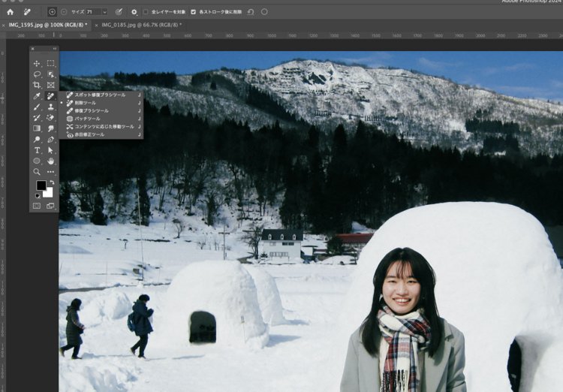
Task: Select the Eraser tool
Action: click(x=50, y=118)
